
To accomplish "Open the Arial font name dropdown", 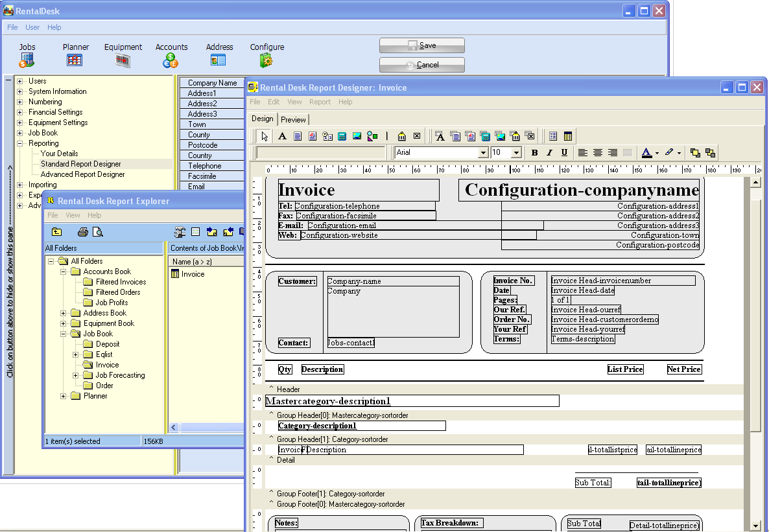I will pyautogui.click(x=482, y=153).
